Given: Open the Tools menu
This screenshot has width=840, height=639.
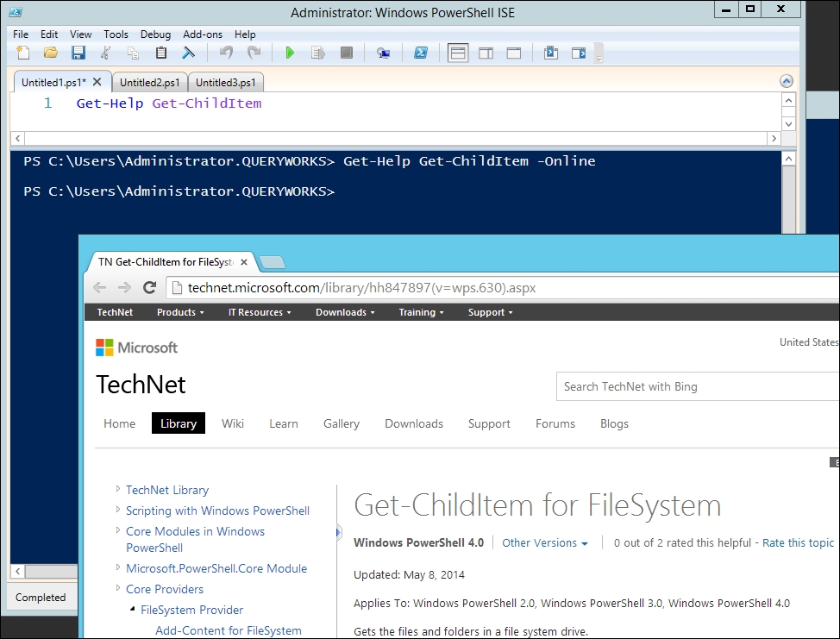Looking at the screenshot, I should pyautogui.click(x=116, y=34).
